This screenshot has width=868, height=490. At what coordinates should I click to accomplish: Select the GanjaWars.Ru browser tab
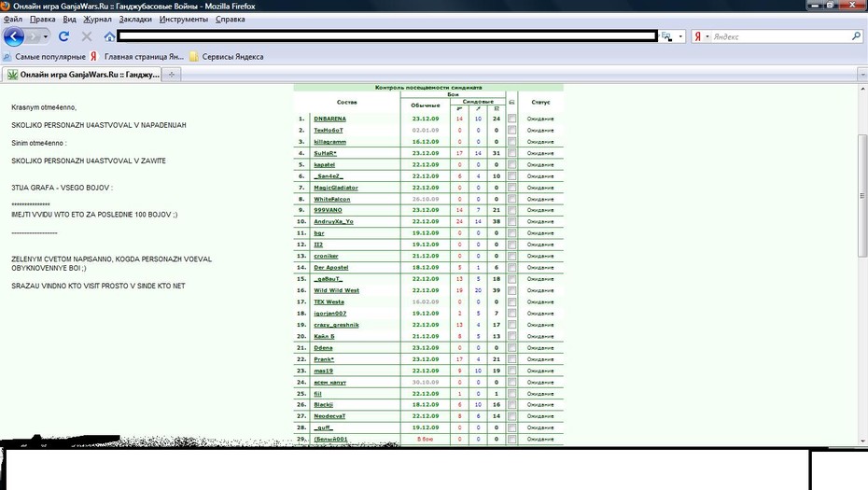[x=82, y=74]
